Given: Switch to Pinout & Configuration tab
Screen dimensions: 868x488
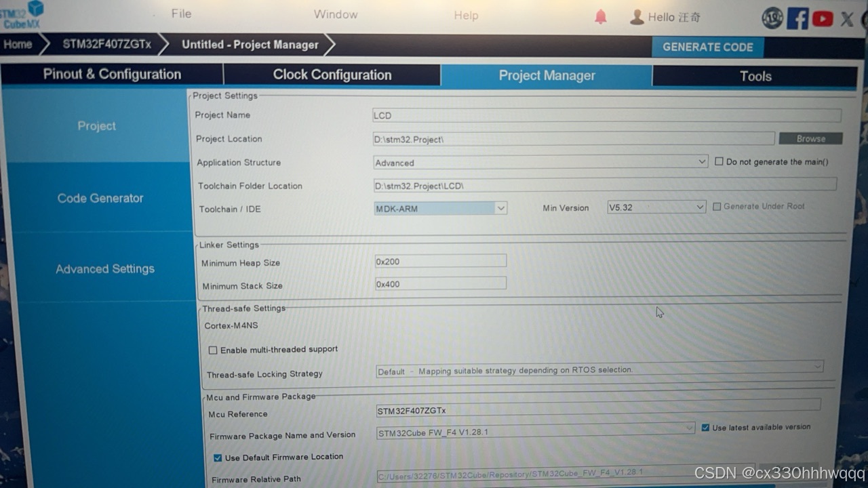Looking at the screenshot, I should coord(112,75).
